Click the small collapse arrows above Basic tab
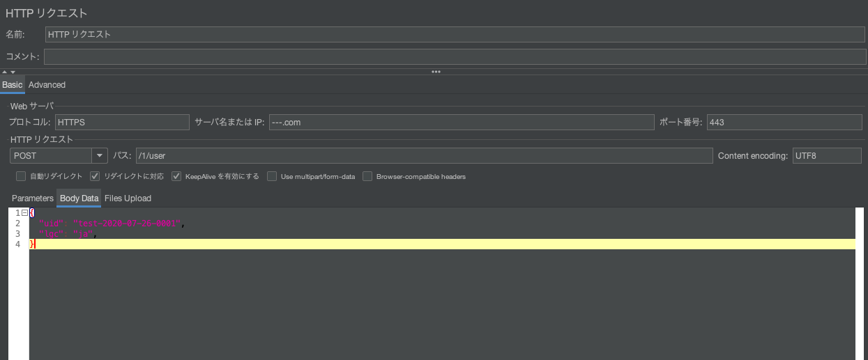 [x=8, y=72]
